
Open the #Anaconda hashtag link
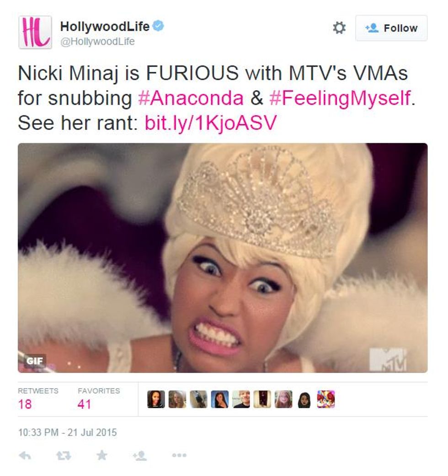(191, 98)
